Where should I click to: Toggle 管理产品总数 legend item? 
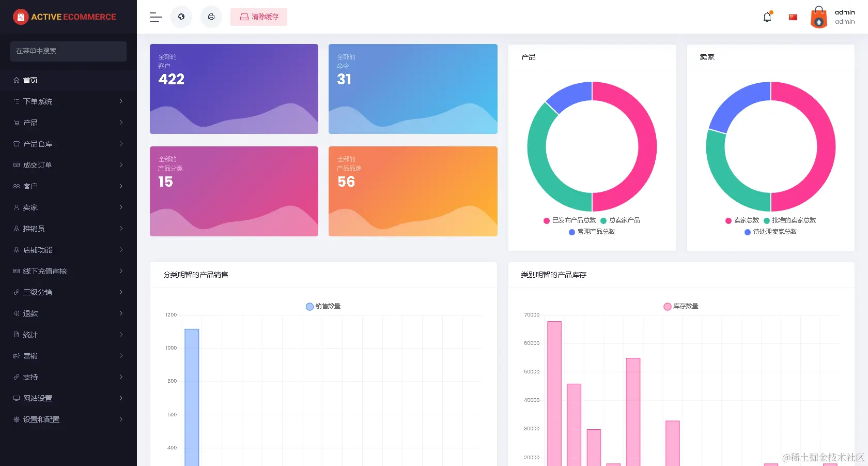point(592,232)
